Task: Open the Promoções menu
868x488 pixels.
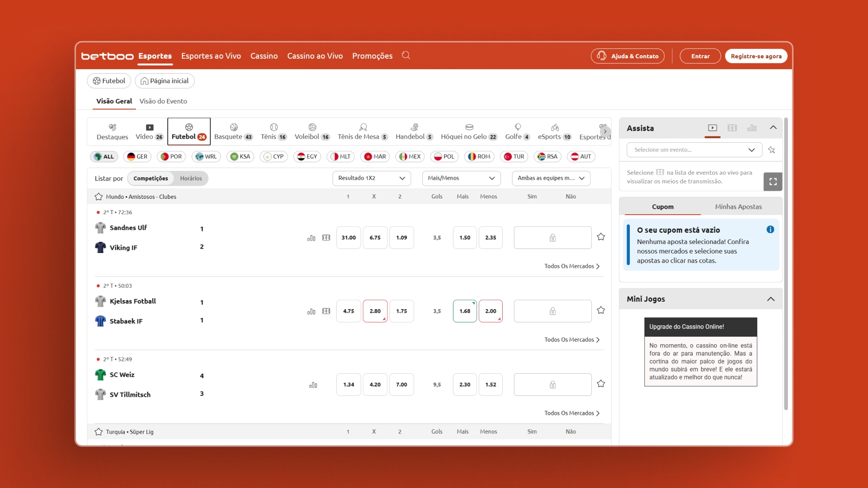Action: click(x=373, y=56)
